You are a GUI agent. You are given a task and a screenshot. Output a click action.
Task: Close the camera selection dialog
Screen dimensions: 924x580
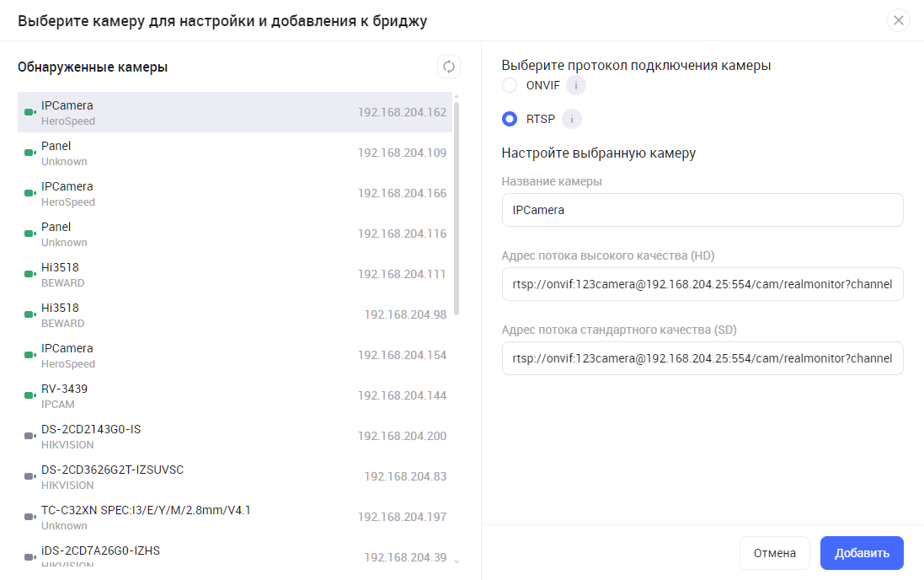point(899,20)
